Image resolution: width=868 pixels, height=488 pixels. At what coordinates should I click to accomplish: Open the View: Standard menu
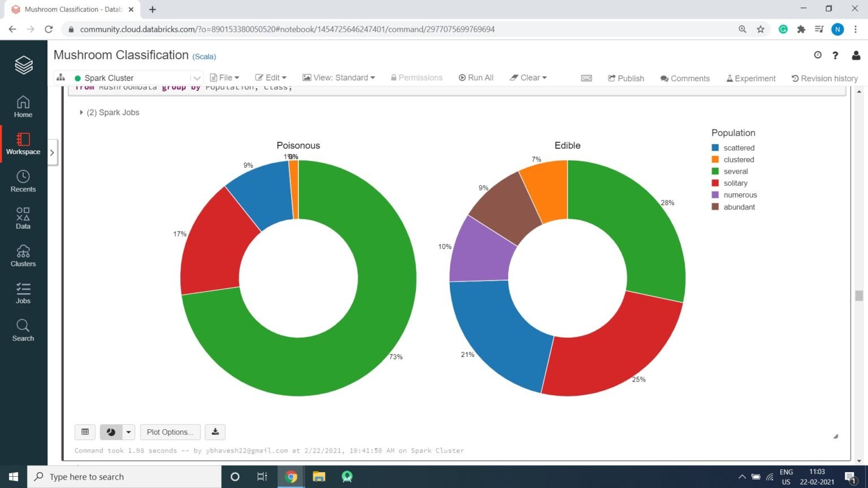[x=338, y=78]
